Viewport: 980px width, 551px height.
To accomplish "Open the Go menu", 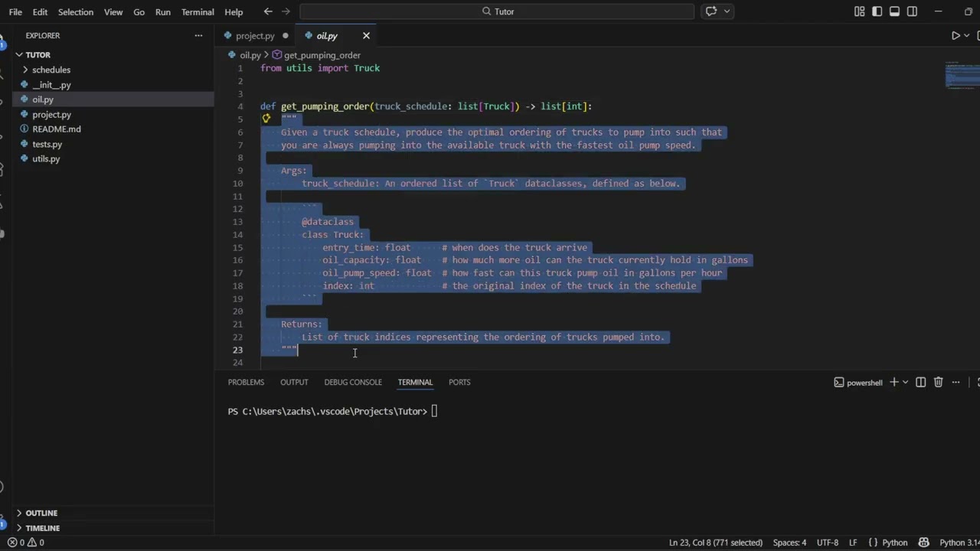I will pyautogui.click(x=139, y=11).
